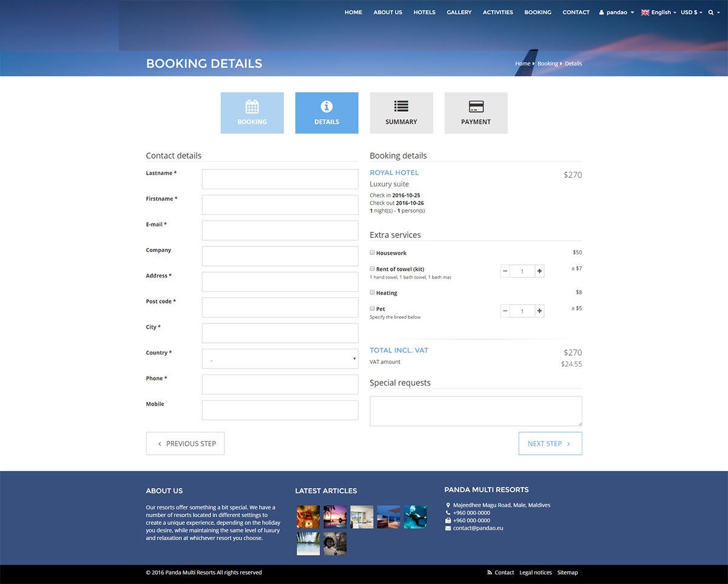Click the map marker icon beside the address
The height and width of the screenshot is (584, 728).
448,505
